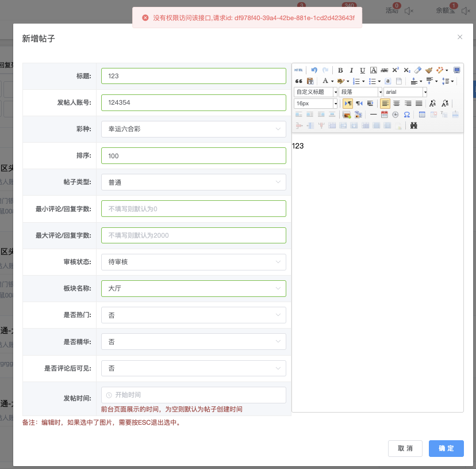Image resolution: width=476 pixels, height=469 pixels.
Task: Insert a blockquote using the quote icon
Action: tap(298, 81)
